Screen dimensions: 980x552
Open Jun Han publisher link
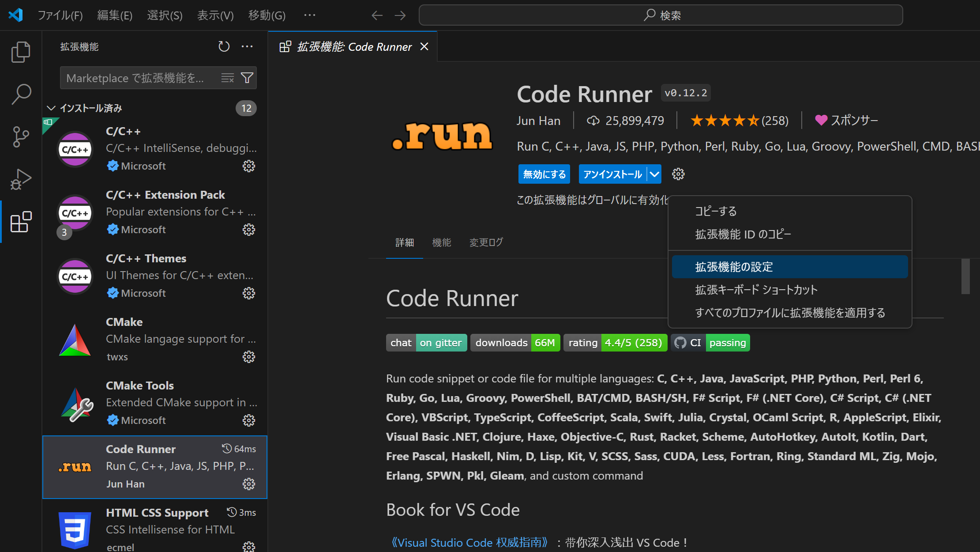(x=538, y=121)
